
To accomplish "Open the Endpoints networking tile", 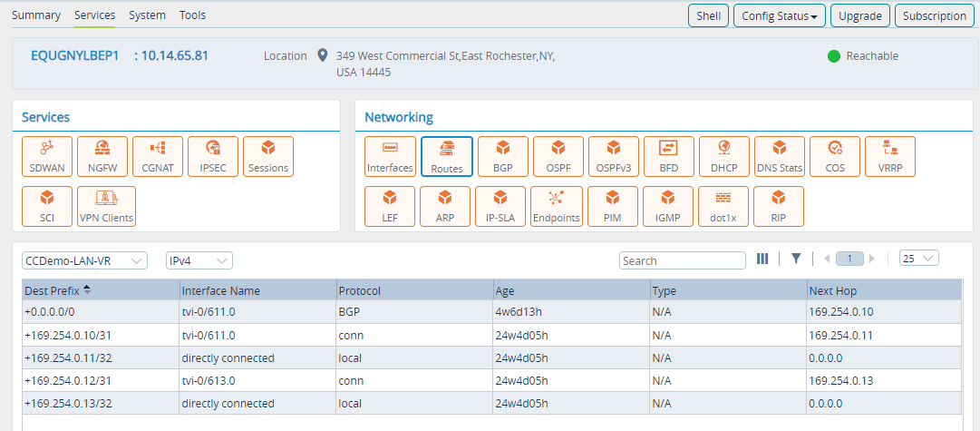I will [557, 207].
